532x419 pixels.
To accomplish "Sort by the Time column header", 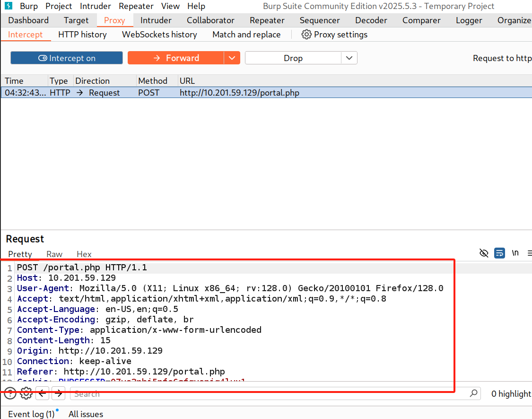I will point(25,81).
